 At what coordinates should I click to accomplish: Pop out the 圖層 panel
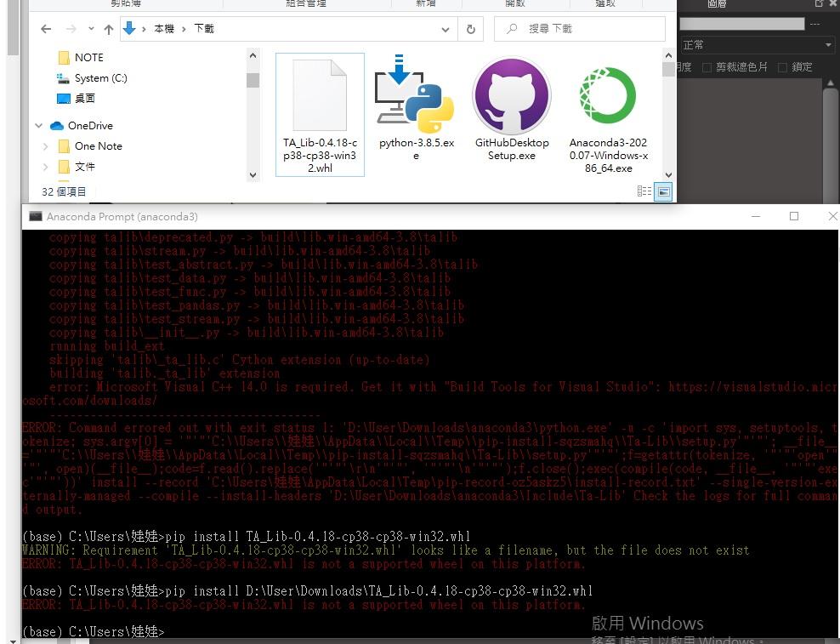click(x=819, y=3)
